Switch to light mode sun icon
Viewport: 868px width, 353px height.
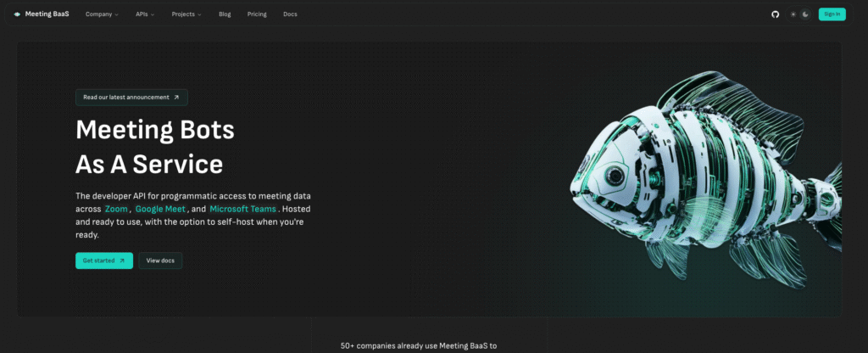pos(793,14)
